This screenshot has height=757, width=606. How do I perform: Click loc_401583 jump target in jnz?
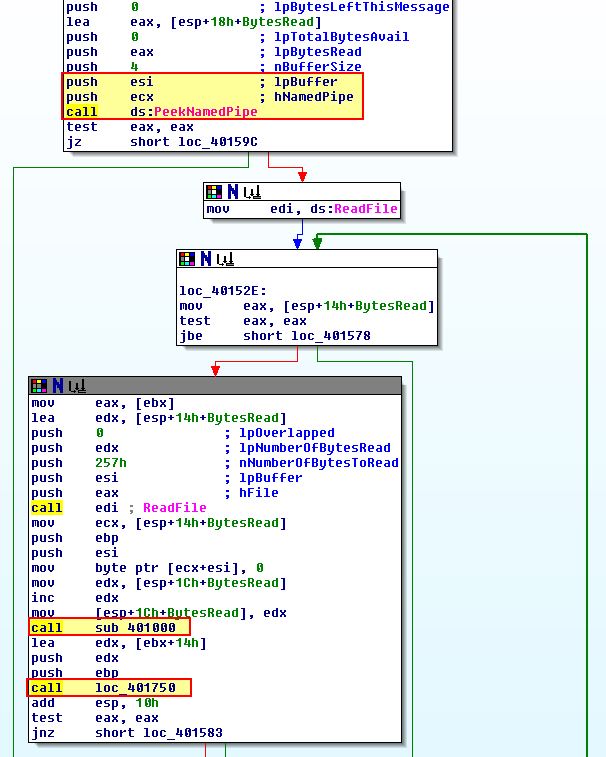click(183, 732)
